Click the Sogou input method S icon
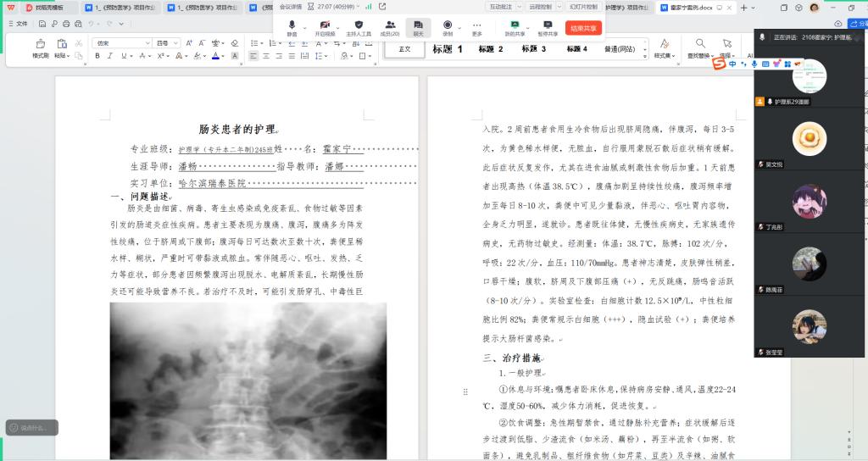Screen dimensions: 868x461 [719, 64]
